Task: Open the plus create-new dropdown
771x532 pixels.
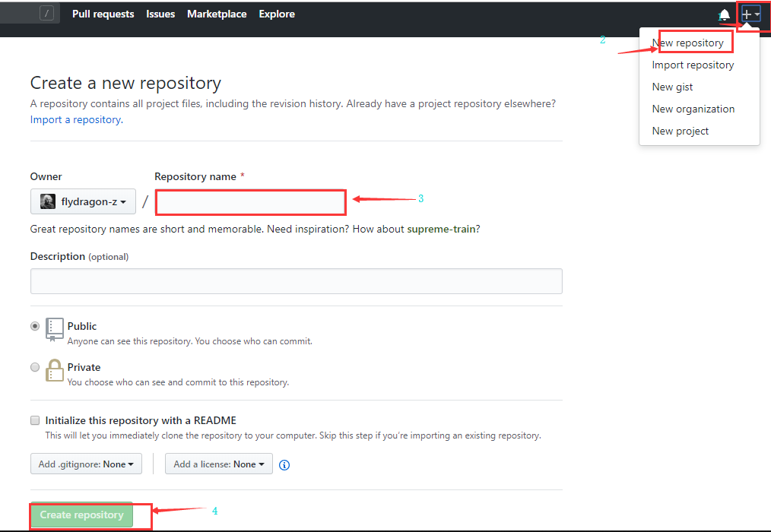Action: coord(750,14)
